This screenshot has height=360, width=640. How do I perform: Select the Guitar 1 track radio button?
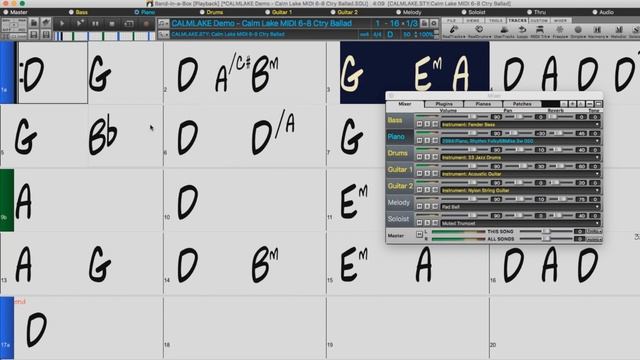pyautogui.click(x=268, y=12)
